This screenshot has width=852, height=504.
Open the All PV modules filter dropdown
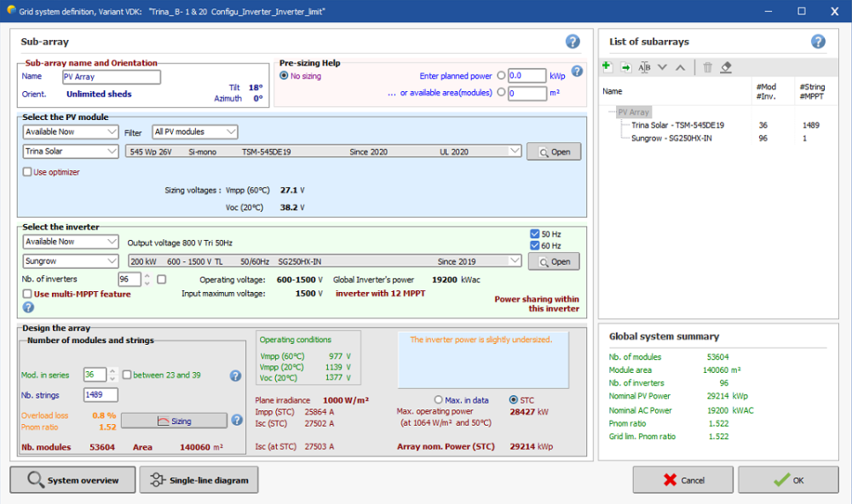pos(195,132)
